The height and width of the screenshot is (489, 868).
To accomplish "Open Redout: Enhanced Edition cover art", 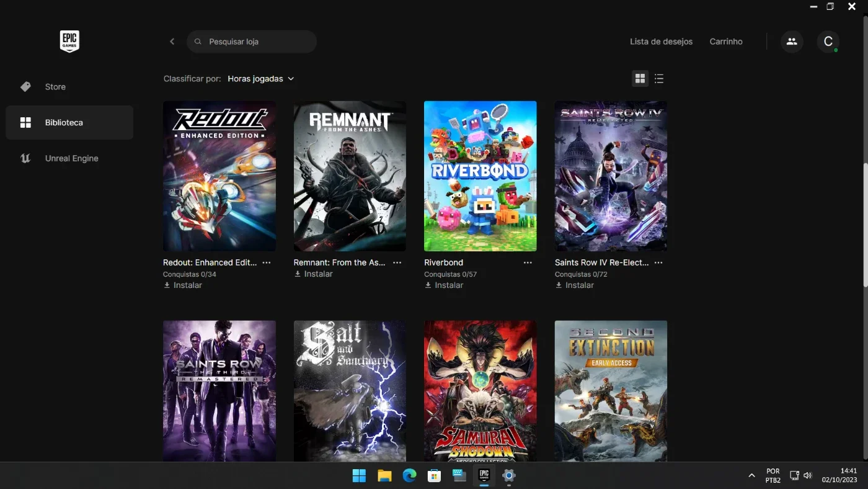I will 219,176.
